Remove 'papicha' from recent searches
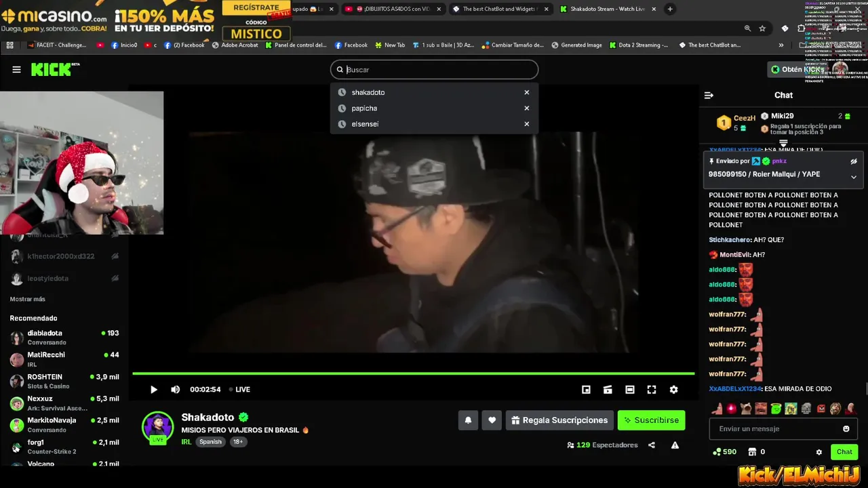The image size is (868, 488). pyautogui.click(x=526, y=108)
